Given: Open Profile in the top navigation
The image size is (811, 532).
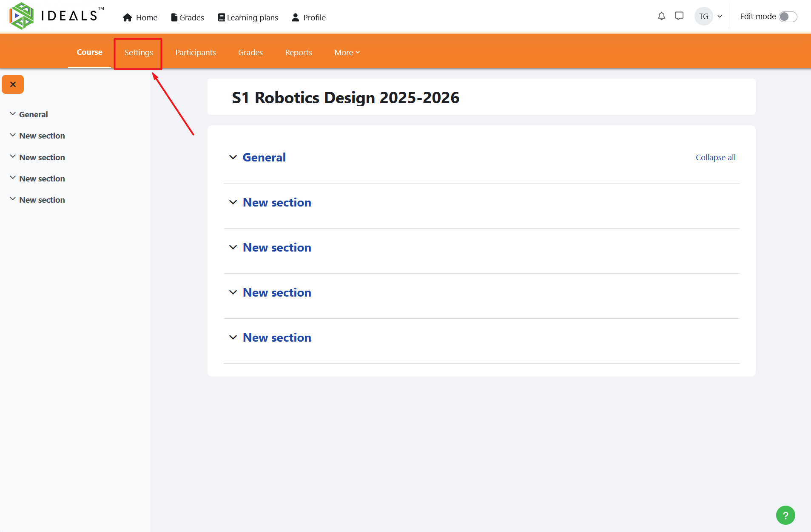Looking at the screenshot, I should pos(309,17).
